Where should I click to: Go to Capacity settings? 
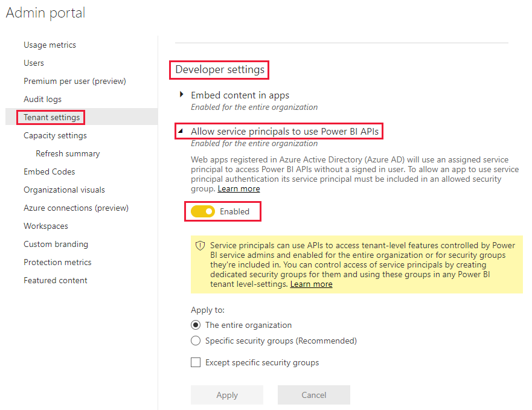55,135
